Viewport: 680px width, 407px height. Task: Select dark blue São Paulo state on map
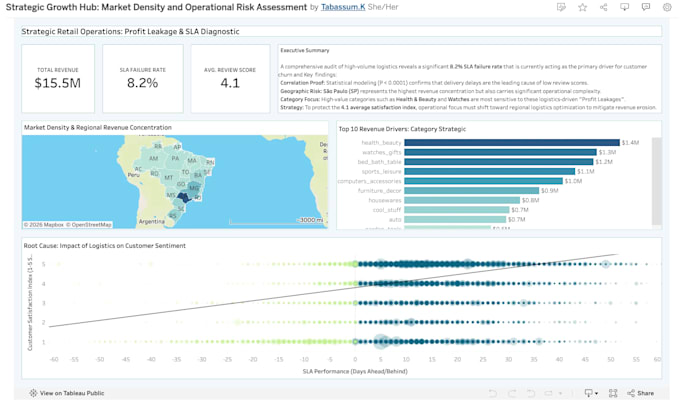185,197
